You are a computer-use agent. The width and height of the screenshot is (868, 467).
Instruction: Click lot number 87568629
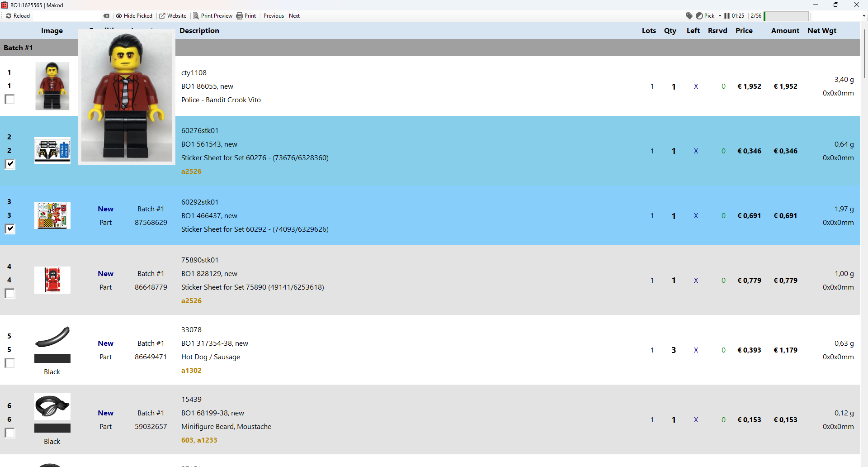[x=151, y=223]
